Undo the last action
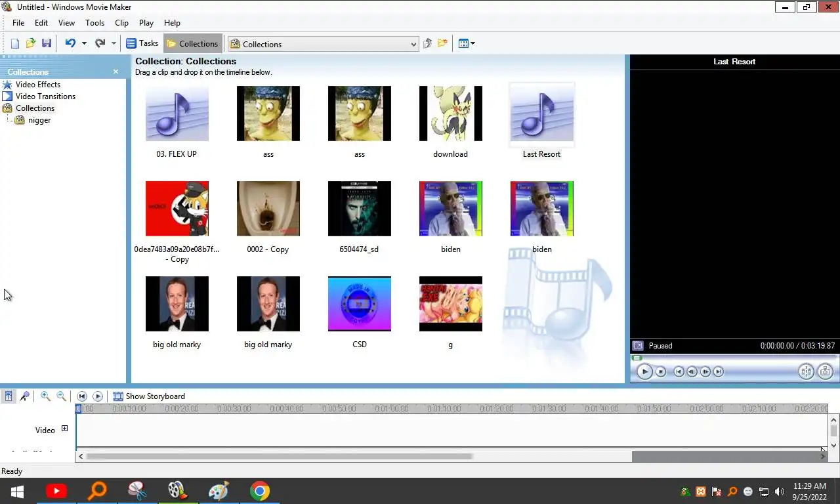 coord(70,43)
